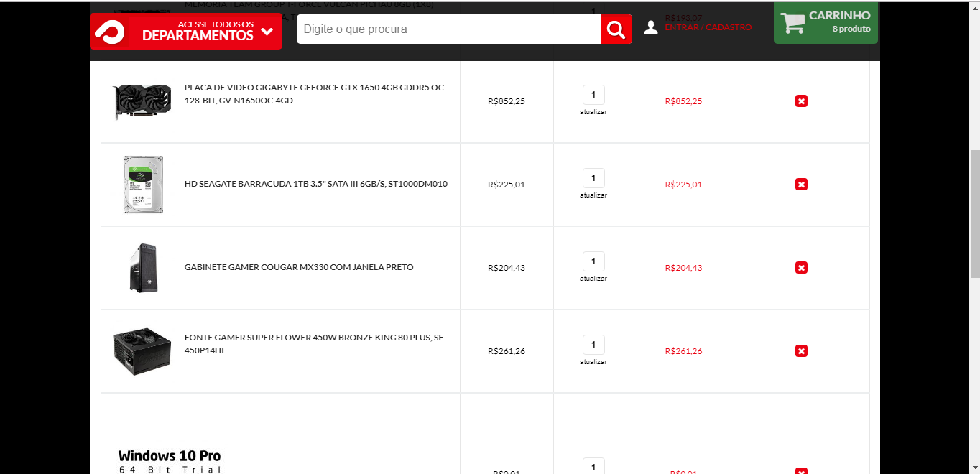Open the Windows 10 Pro product image
The height and width of the screenshot is (474, 980).
tap(170, 461)
